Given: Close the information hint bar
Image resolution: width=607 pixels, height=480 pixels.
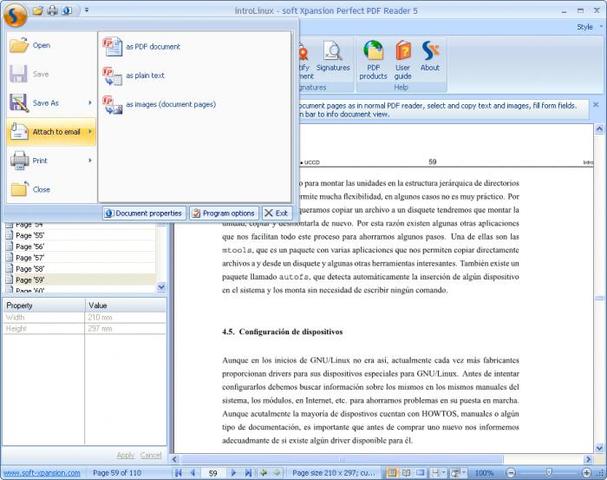Looking at the screenshot, I should tap(596, 105).
